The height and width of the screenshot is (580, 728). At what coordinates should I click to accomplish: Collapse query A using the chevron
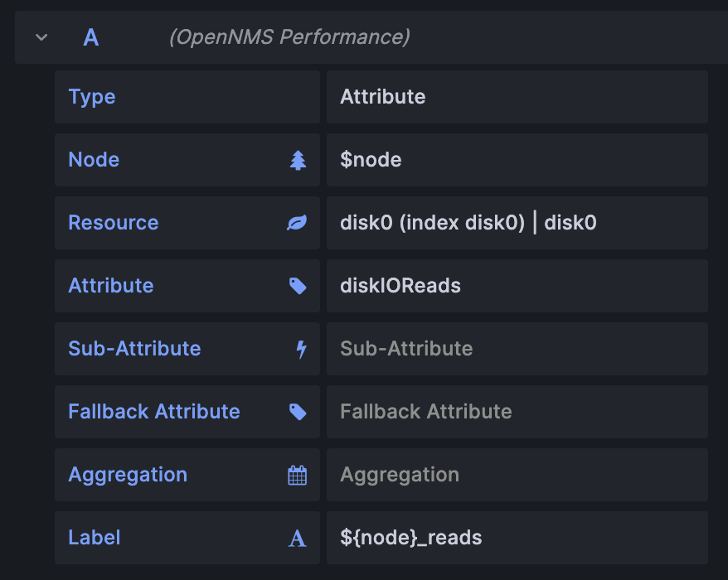point(41,36)
